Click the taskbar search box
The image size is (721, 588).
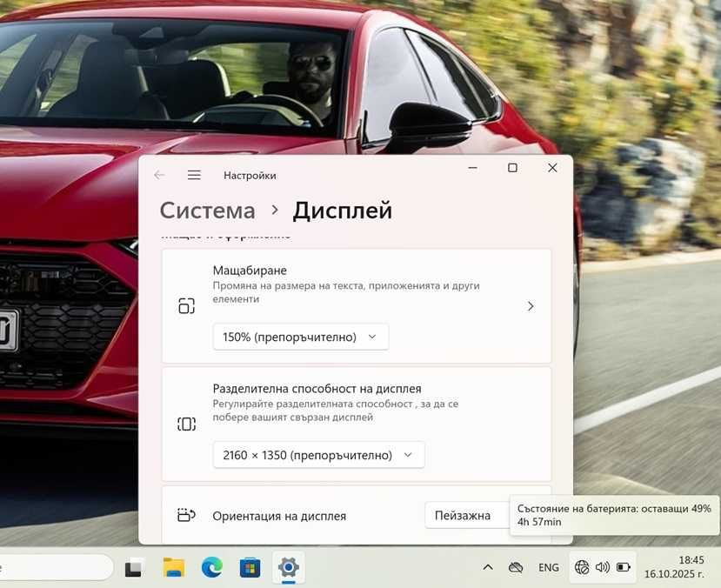(57, 568)
